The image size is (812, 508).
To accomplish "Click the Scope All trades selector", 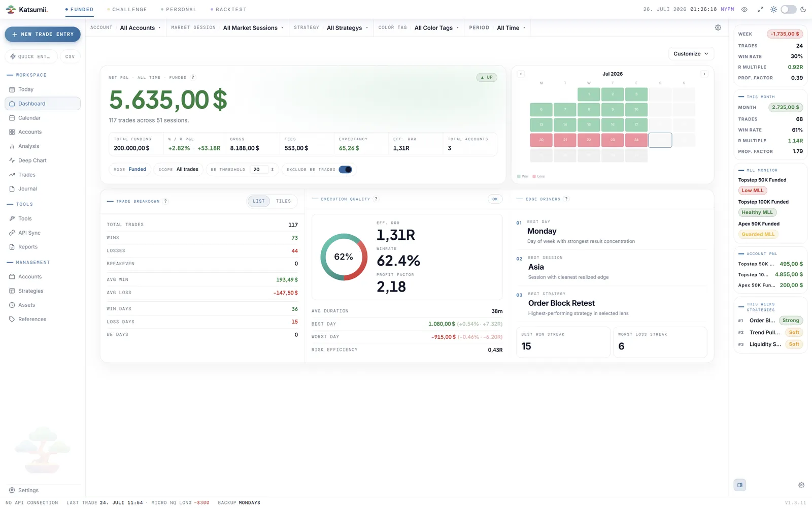I will 179,170.
